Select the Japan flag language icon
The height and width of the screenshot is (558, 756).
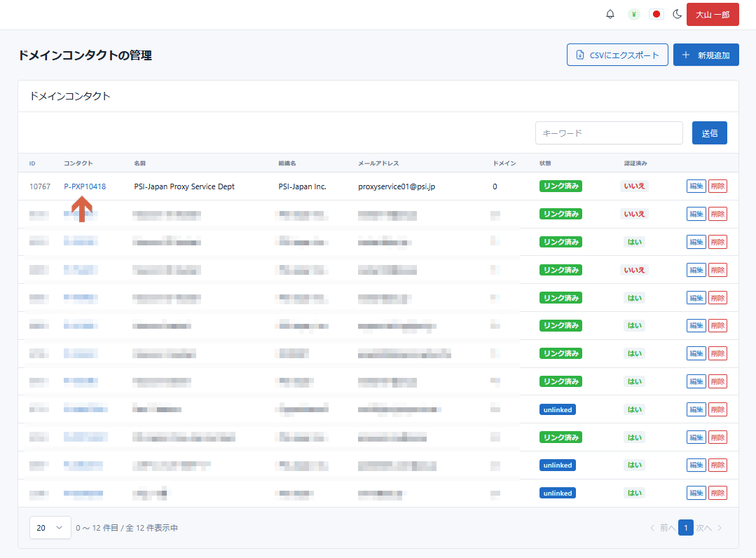(x=657, y=15)
